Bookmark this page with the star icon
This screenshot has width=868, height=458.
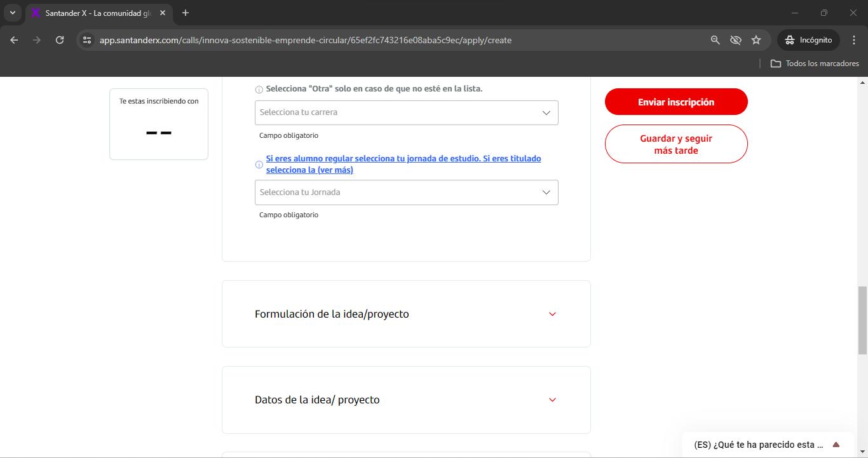[756, 40]
